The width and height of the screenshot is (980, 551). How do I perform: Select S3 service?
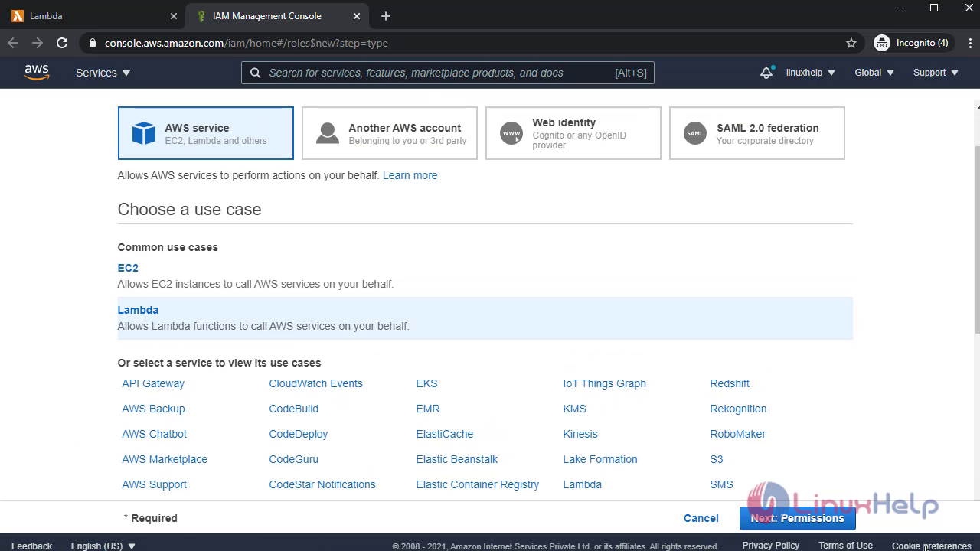click(717, 459)
